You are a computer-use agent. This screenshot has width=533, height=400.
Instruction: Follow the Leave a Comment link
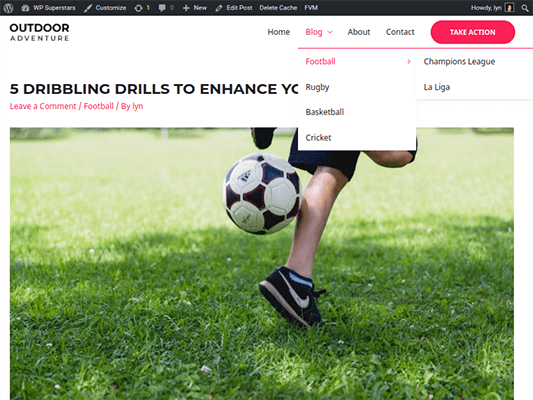click(43, 106)
